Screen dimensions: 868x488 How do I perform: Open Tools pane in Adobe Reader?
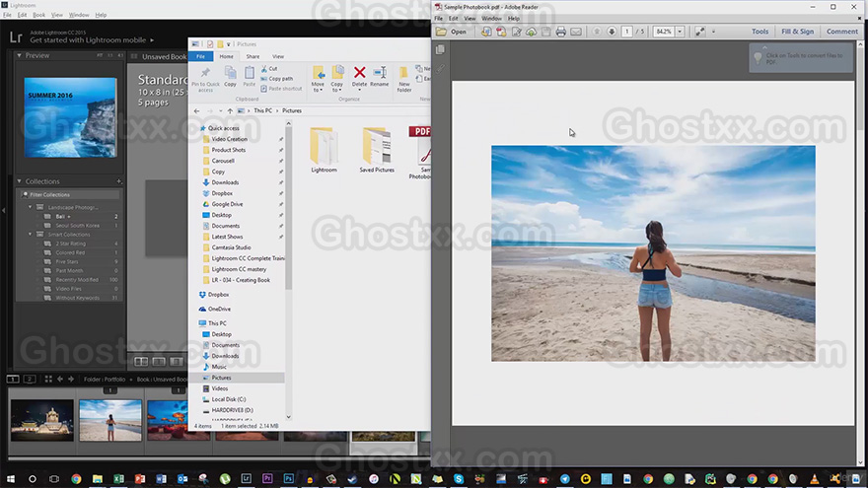(x=759, y=32)
